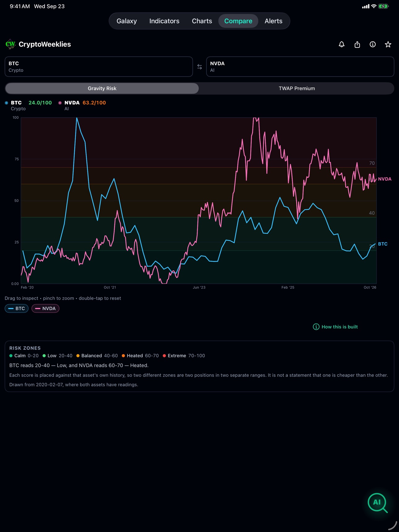
Task: Tap the BTC line end label on chart
Action: pos(383,244)
